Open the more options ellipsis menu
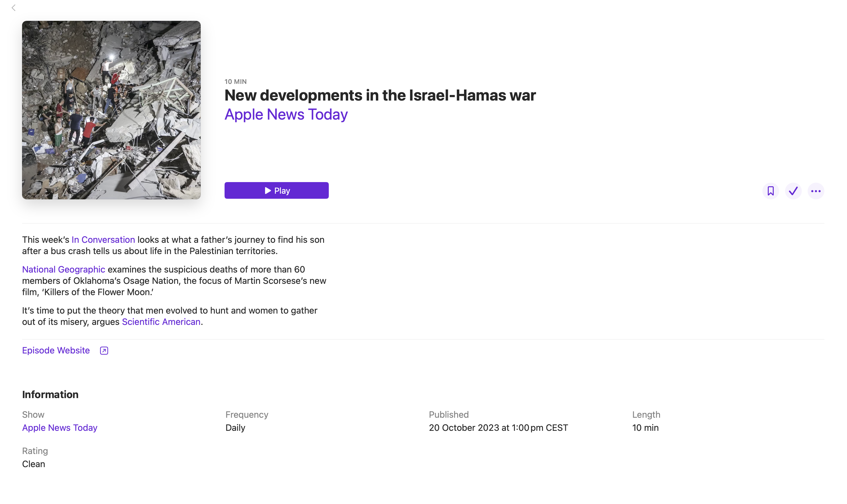The image size is (847, 504). coord(815,191)
